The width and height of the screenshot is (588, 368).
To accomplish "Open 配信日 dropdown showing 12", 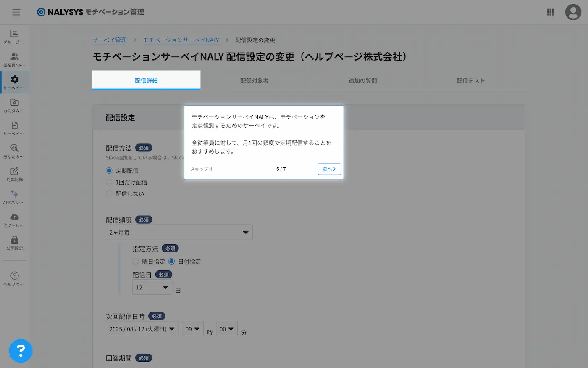I will click(x=152, y=287).
